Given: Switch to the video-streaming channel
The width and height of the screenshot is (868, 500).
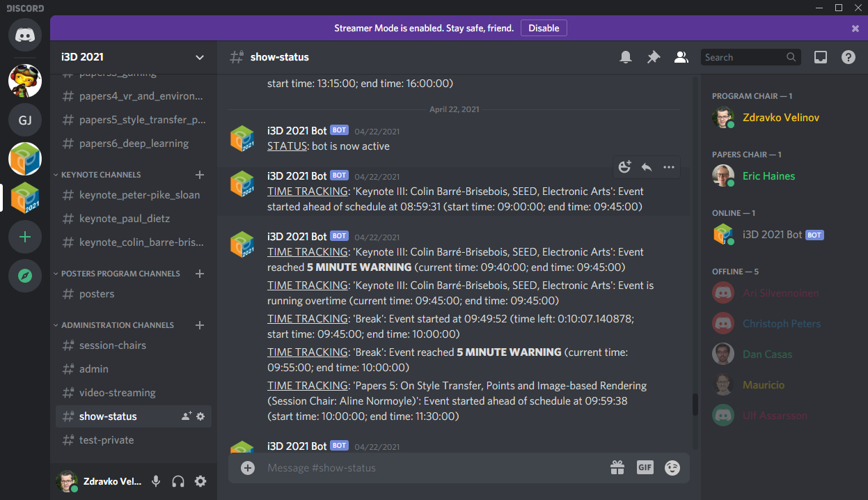Looking at the screenshot, I should point(117,393).
